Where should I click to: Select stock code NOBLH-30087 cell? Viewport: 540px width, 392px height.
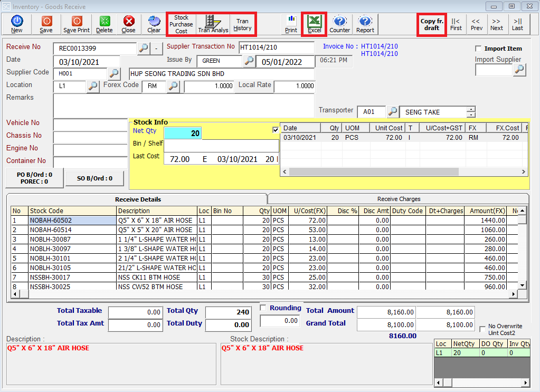click(72, 239)
